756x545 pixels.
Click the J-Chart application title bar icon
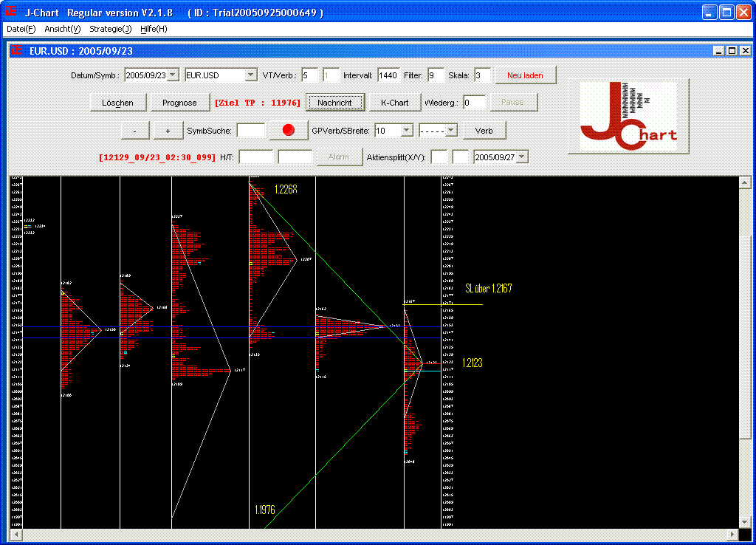[11, 13]
